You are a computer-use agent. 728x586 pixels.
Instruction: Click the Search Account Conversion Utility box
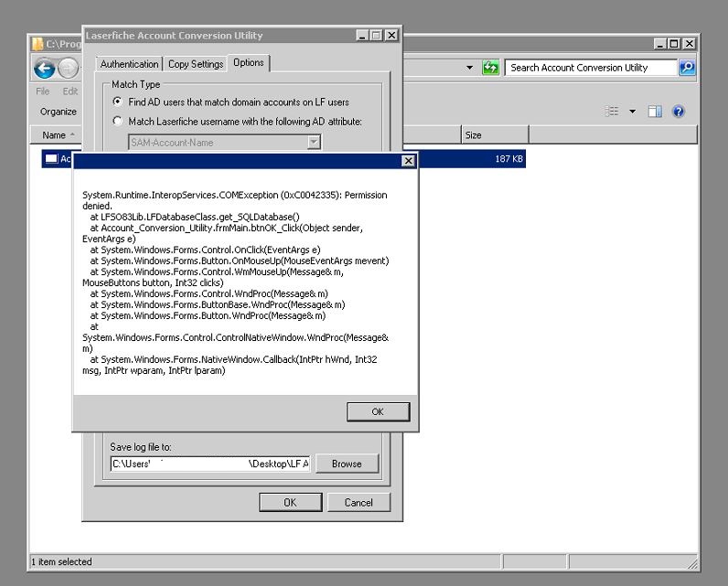[x=591, y=68]
